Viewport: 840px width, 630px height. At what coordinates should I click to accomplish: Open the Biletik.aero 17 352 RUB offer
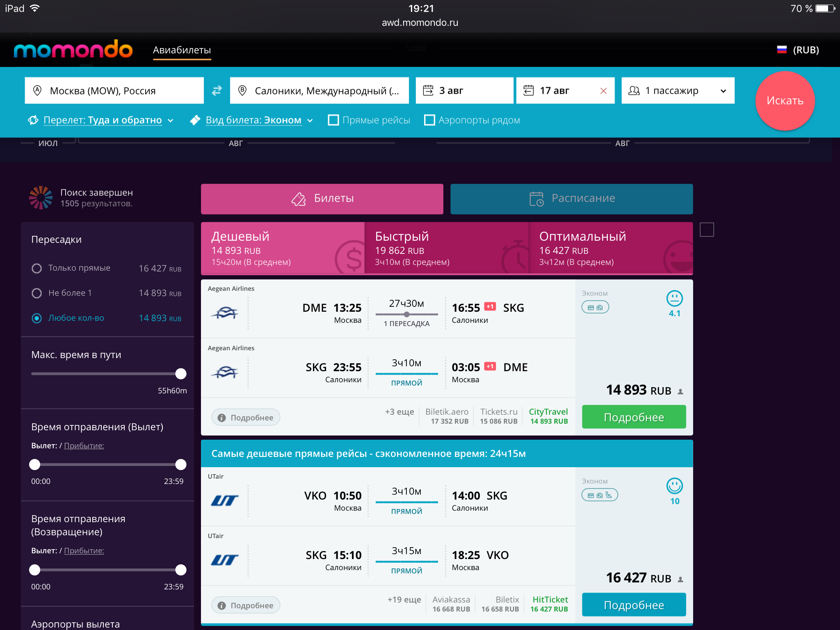point(447,416)
